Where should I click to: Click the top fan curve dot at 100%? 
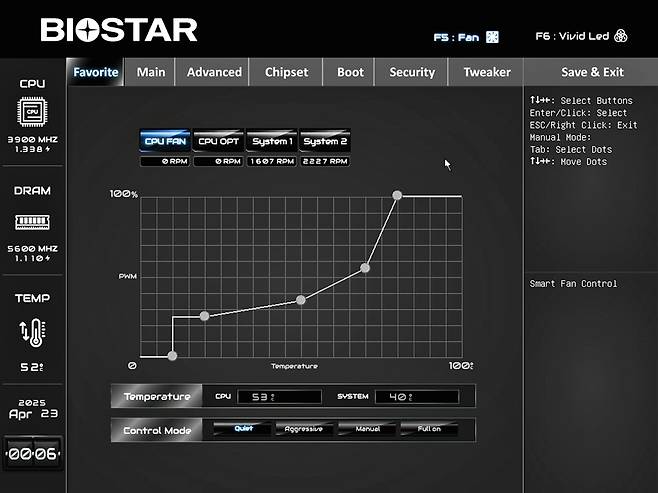397,196
